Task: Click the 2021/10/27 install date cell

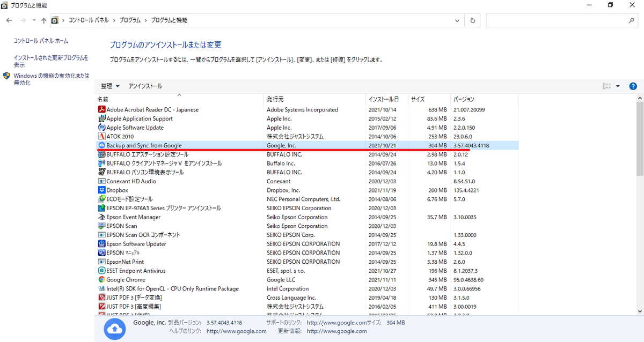Action: [x=383, y=271]
